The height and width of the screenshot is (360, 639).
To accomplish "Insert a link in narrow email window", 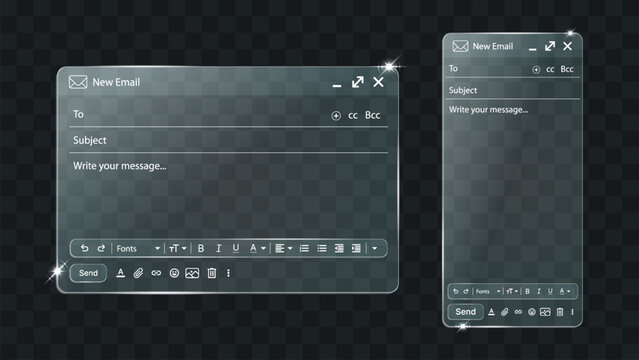I will pyautogui.click(x=518, y=312).
